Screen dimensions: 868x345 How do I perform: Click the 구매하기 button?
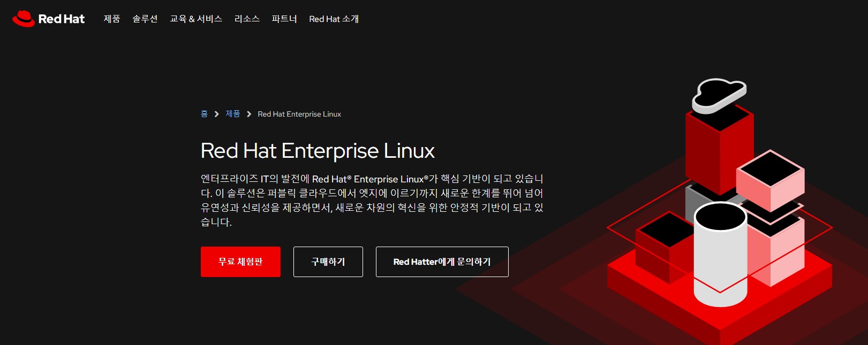coord(328,262)
